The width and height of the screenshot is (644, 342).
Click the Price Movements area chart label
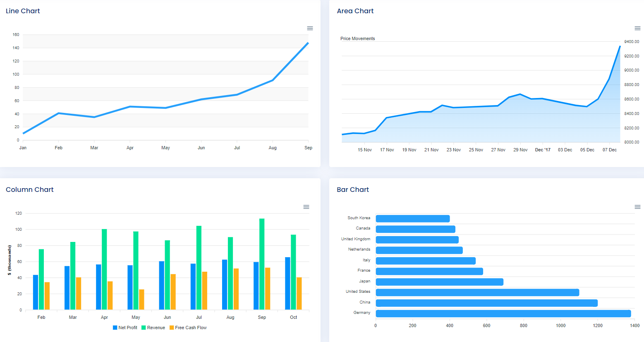357,38
